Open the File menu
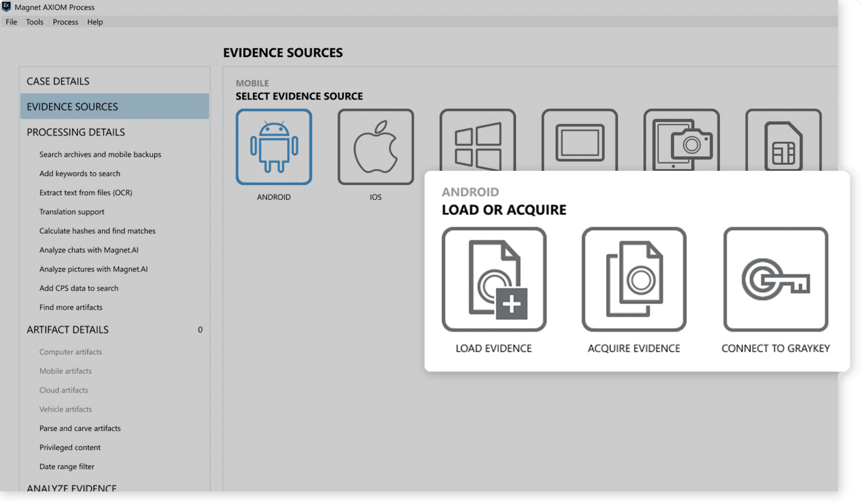 point(11,22)
